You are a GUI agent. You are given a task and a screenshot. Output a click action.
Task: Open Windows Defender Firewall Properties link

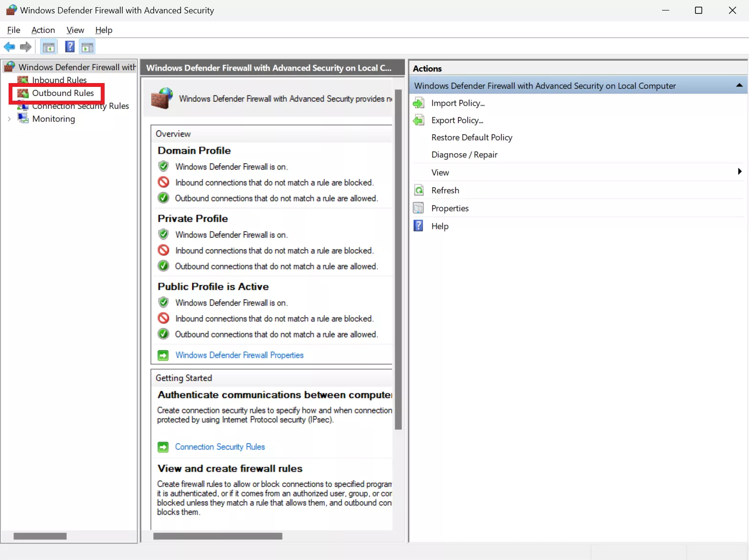click(239, 355)
